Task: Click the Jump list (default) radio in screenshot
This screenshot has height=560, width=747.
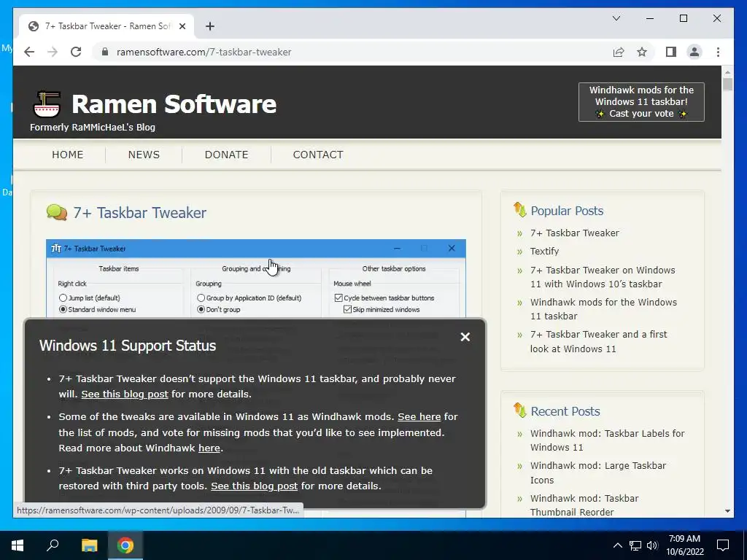Action: 63,298
